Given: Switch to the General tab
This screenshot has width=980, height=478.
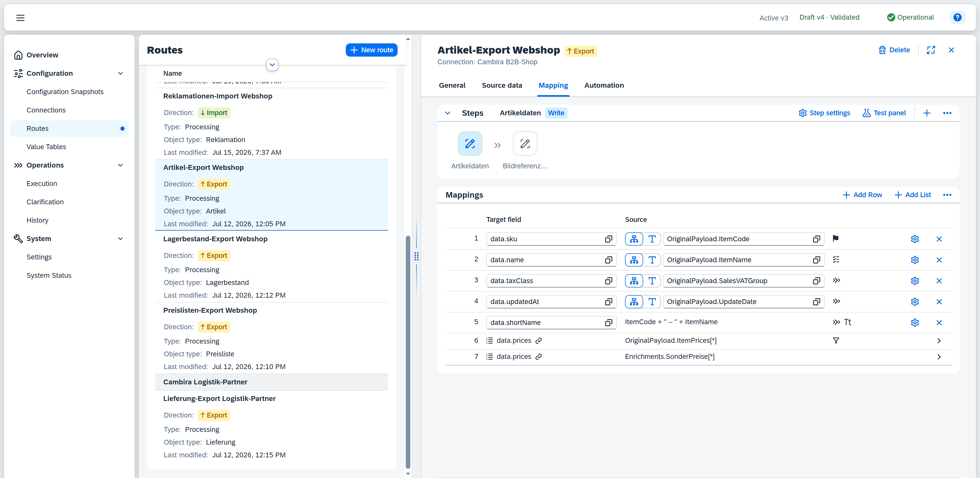Looking at the screenshot, I should (452, 85).
